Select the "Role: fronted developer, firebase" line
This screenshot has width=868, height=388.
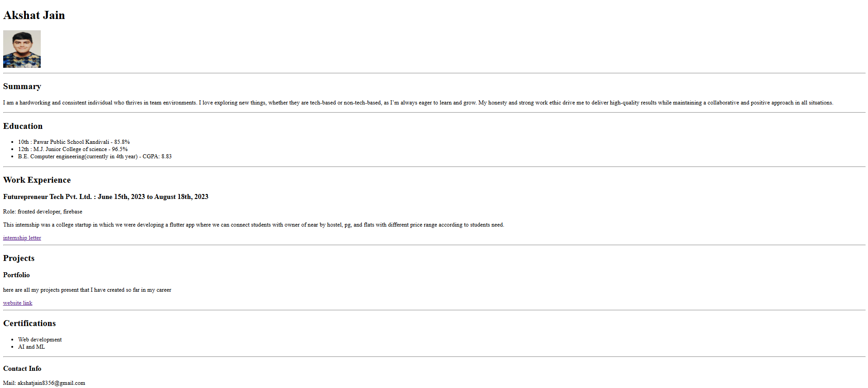pos(43,212)
